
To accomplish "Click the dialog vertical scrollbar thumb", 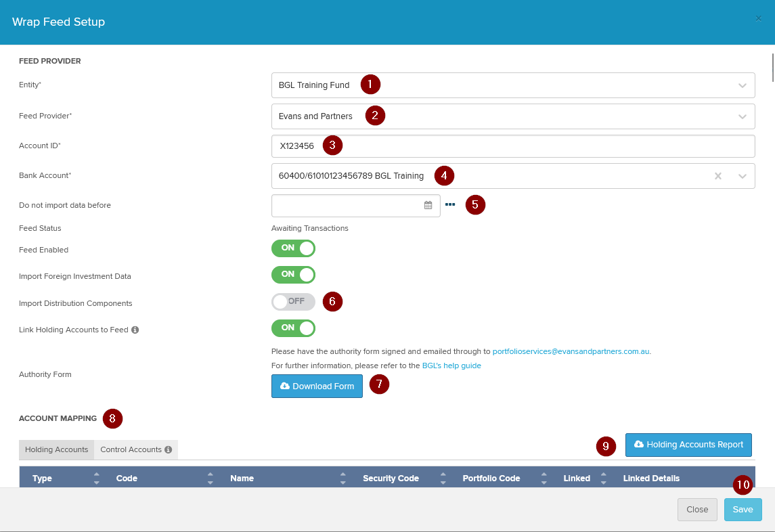I will tap(772, 66).
